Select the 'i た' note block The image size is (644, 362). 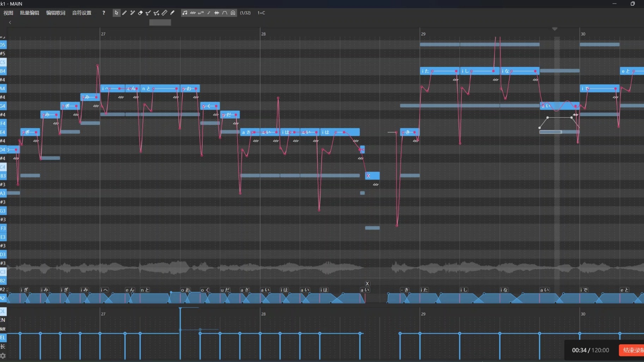click(440, 71)
